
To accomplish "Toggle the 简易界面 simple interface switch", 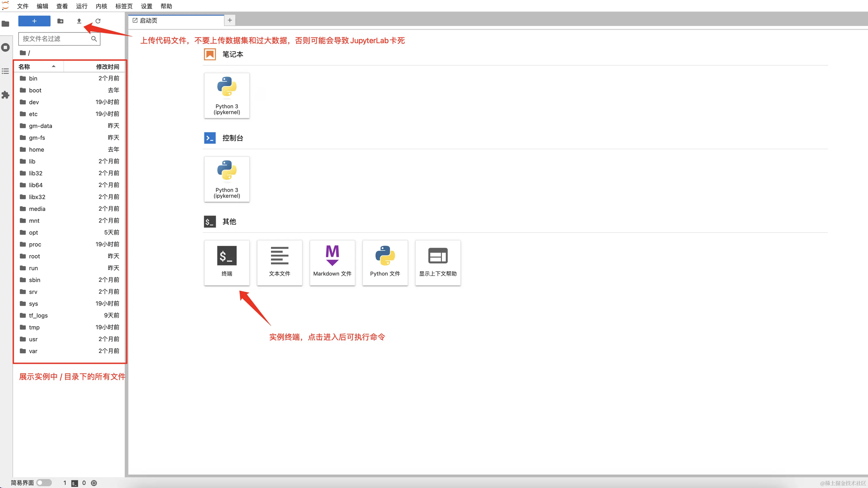I will tap(44, 483).
